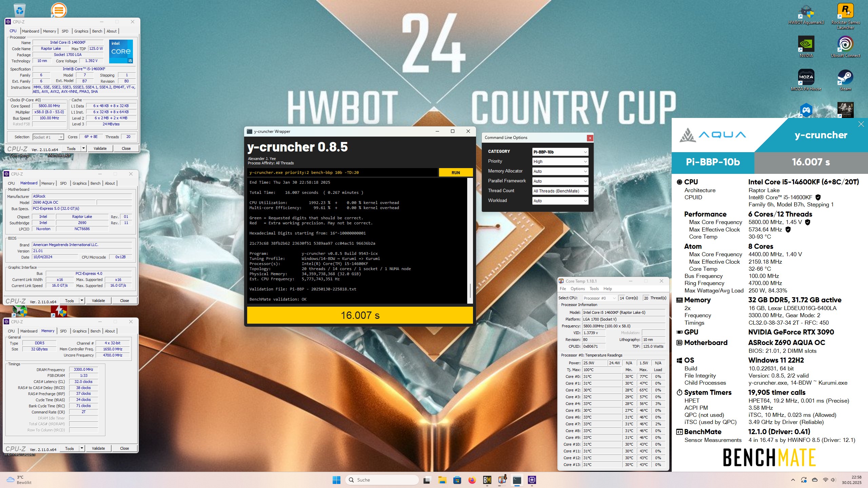Viewport: 868px width, 488px height.
Task: Open Select CPU Processor #0 dropdown in Core Temp
Action: pos(599,298)
